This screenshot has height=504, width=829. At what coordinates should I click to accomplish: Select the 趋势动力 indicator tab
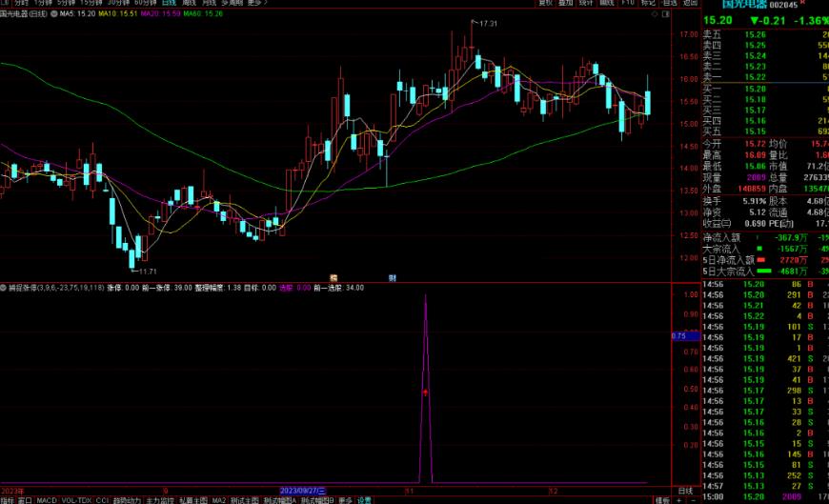127,500
